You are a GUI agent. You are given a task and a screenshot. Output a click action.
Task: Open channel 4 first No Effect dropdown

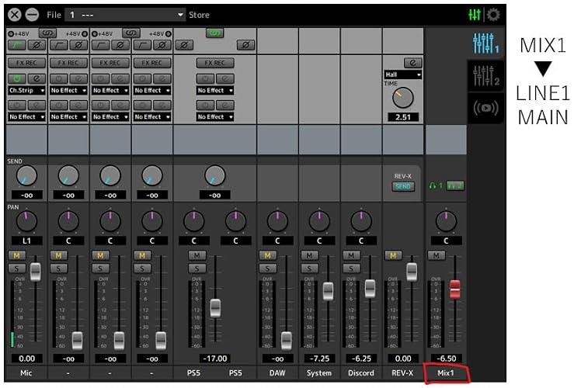152,90
